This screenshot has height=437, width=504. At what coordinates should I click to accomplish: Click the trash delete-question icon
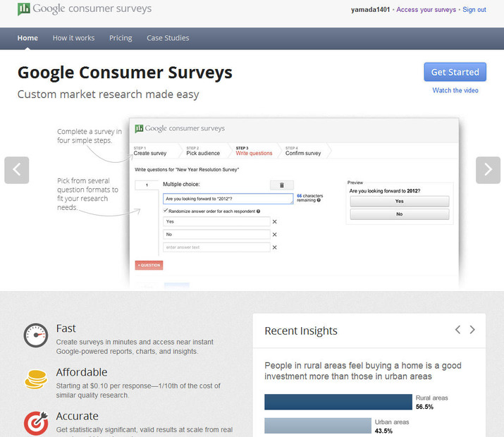(x=282, y=185)
